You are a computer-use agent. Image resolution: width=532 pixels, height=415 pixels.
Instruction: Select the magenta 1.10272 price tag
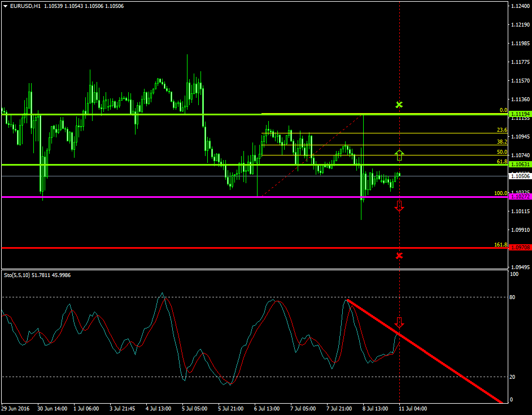(520, 197)
